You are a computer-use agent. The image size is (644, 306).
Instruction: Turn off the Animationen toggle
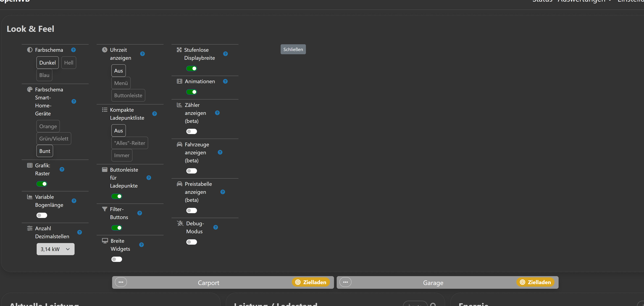(x=191, y=92)
